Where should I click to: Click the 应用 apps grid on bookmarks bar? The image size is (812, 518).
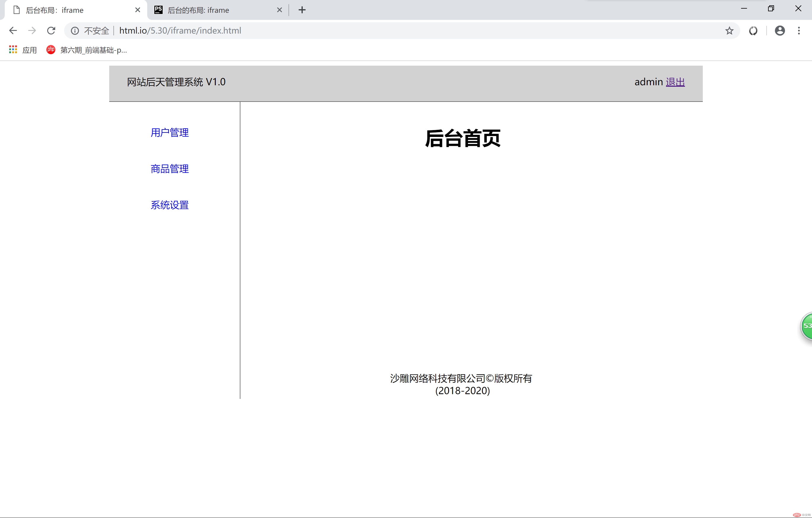[22, 50]
